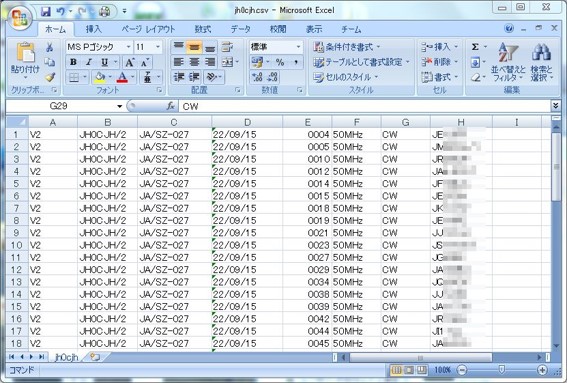Toggle bold formatting
The width and height of the screenshot is (567, 383).
click(73, 62)
